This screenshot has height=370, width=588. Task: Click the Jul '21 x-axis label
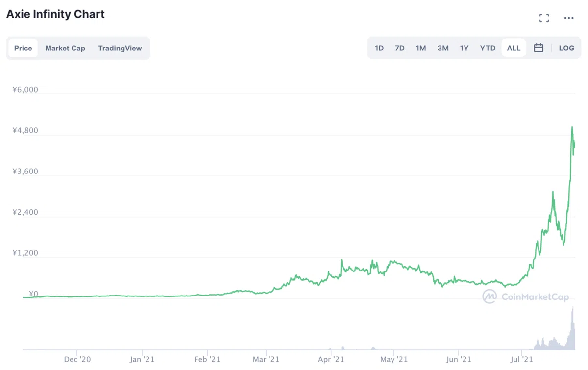521,359
